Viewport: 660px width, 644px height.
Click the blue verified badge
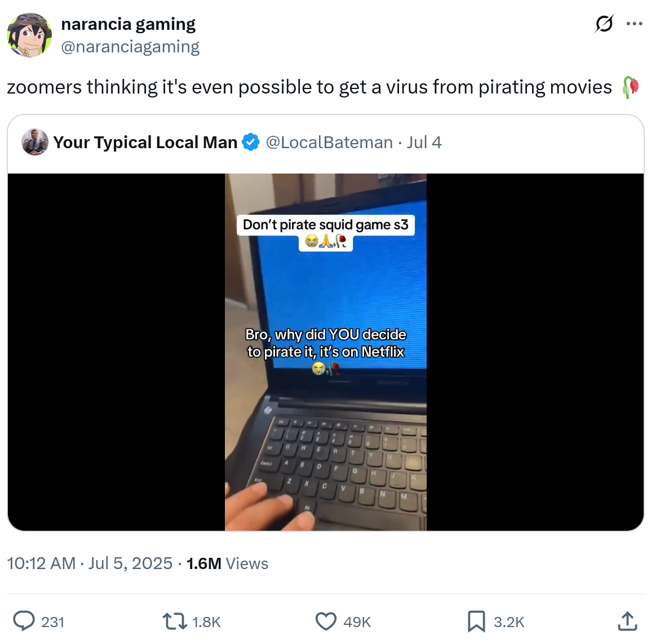tap(251, 142)
